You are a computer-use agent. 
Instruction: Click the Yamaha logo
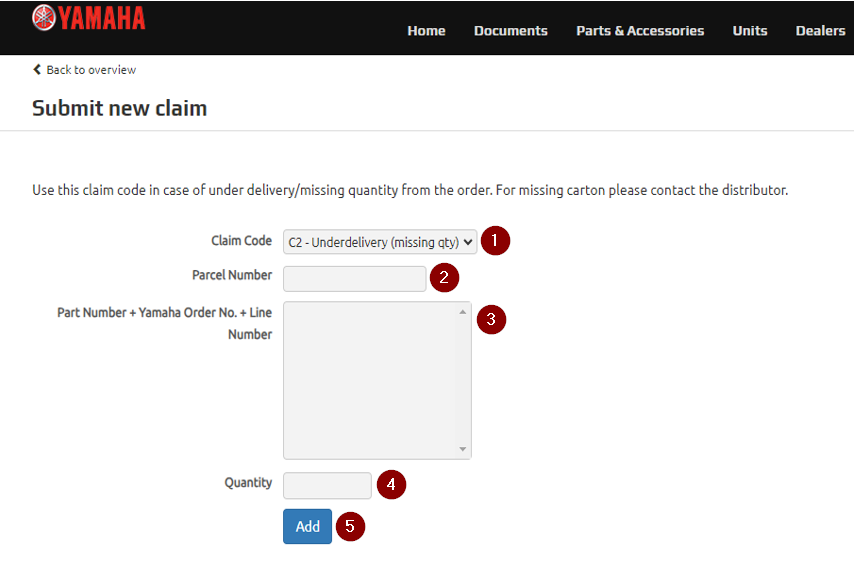click(89, 18)
